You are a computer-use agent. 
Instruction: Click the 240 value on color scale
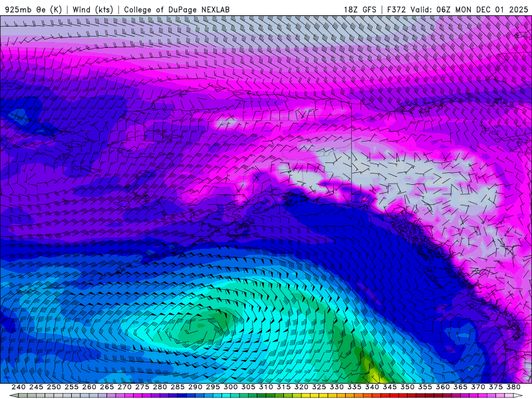coord(19,387)
